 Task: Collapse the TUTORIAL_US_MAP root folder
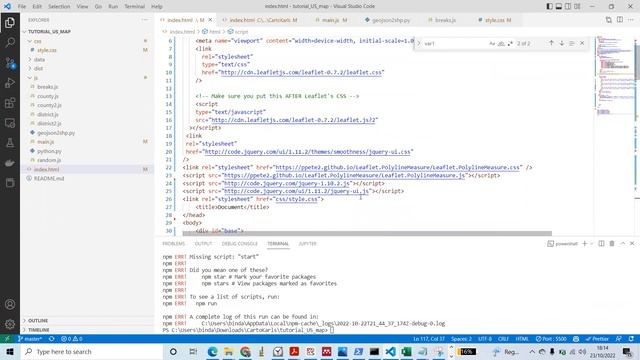24,31
